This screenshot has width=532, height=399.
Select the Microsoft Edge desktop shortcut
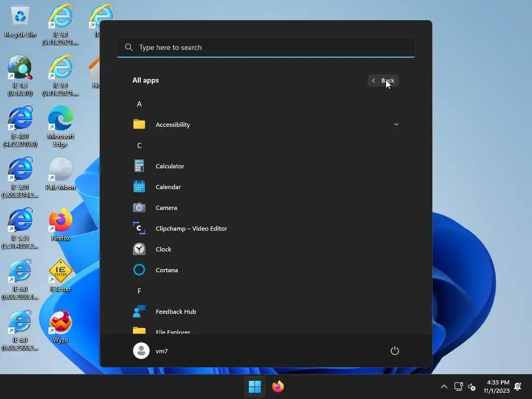point(60,126)
